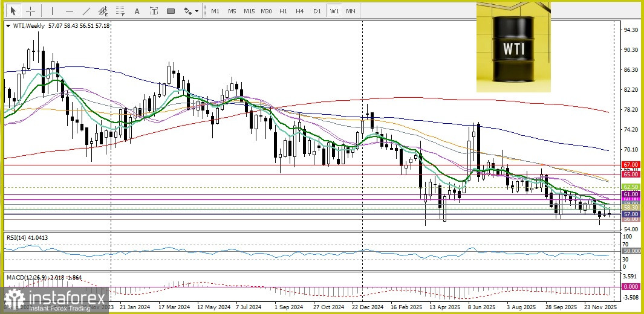Select the trendline drawing tool
This screenshot has height=314, width=644.
coord(86,11)
